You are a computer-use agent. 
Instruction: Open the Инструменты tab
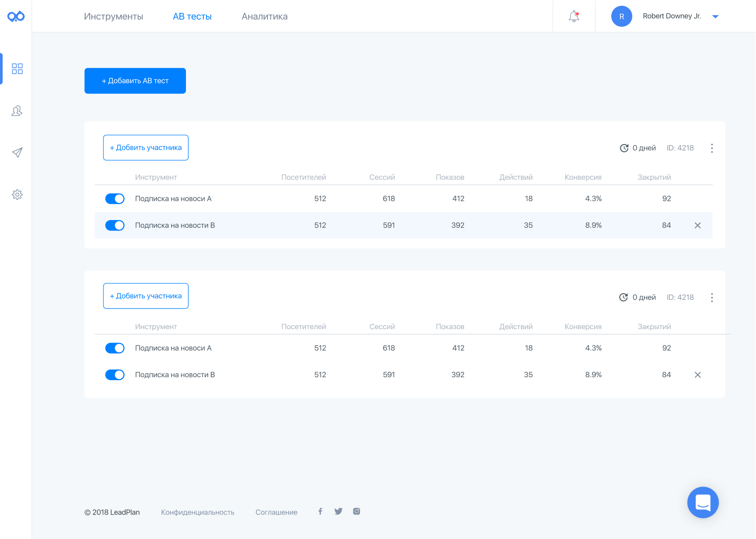pyautogui.click(x=114, y=16)
